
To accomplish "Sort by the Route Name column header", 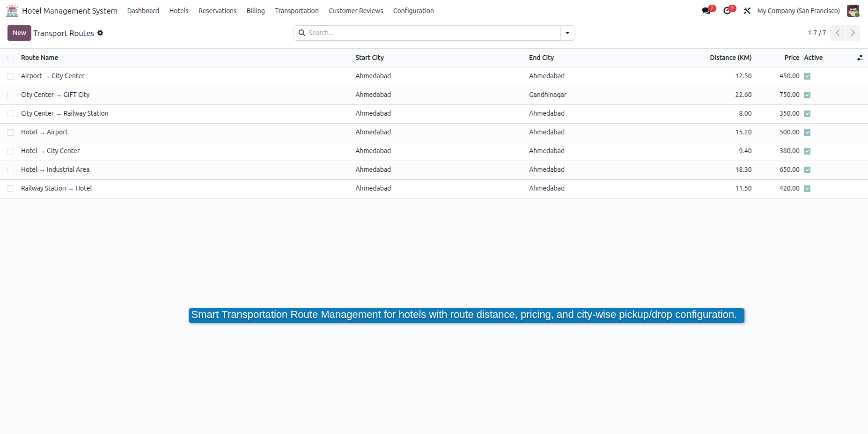I will pyautogui.click(x=40, y=58).
